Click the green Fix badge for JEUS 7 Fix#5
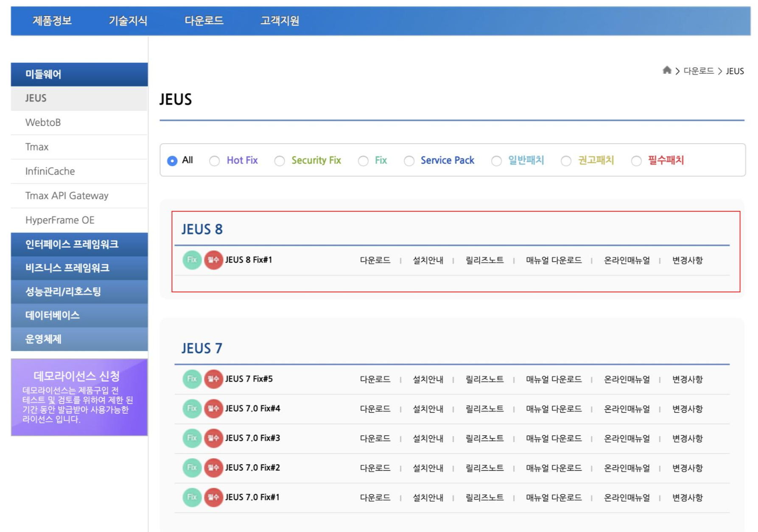The height and width of the screenshot is (532, 758). [x=192, y=379]
